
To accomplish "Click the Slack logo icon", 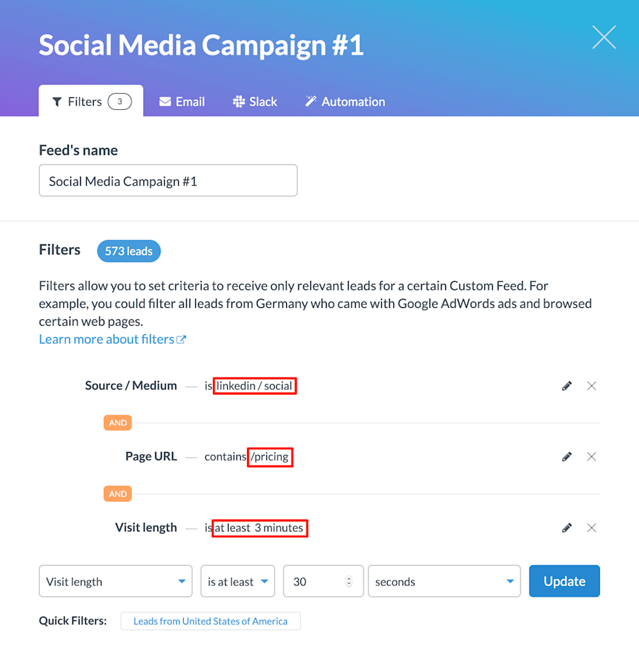I will 237,101.
